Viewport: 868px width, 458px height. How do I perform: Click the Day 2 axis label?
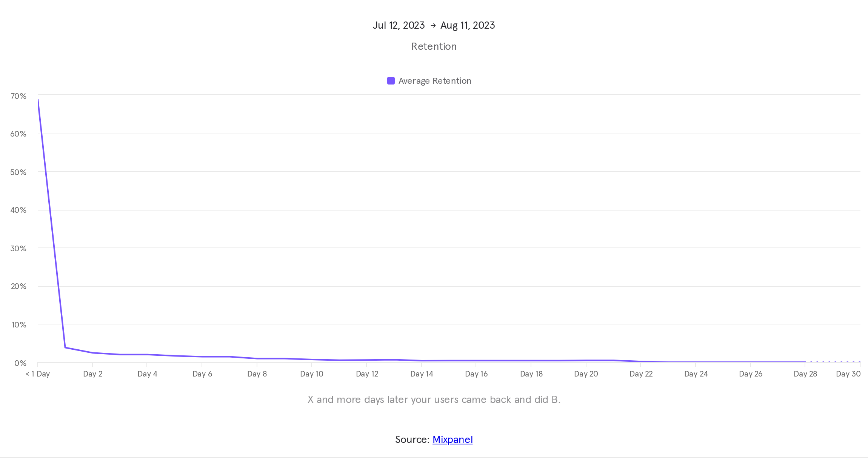[x=93, y=374]
